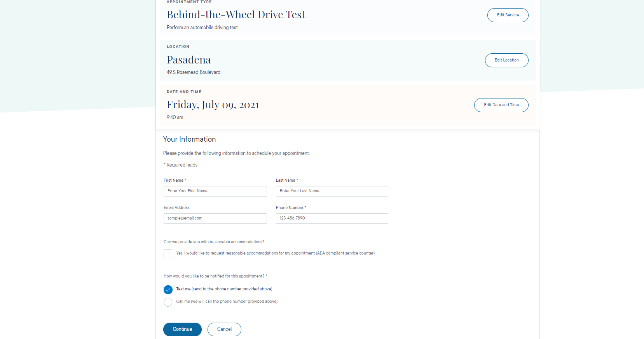
Task: Click the 49 S Rosemead Boulevard address
Action: (194, 72)
